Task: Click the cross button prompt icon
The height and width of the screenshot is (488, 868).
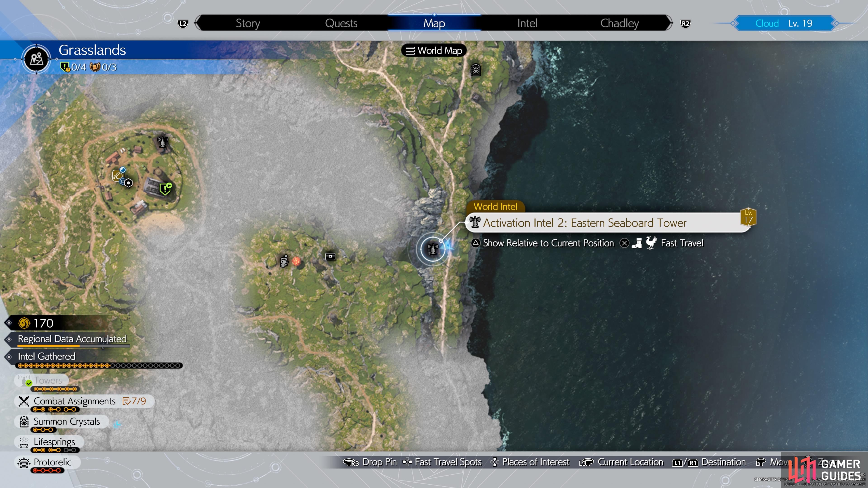Action: coord(624,243)
